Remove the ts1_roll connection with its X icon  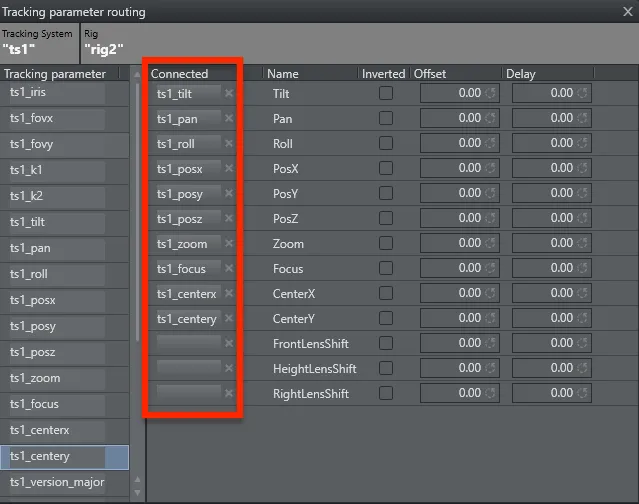(229, 143)
